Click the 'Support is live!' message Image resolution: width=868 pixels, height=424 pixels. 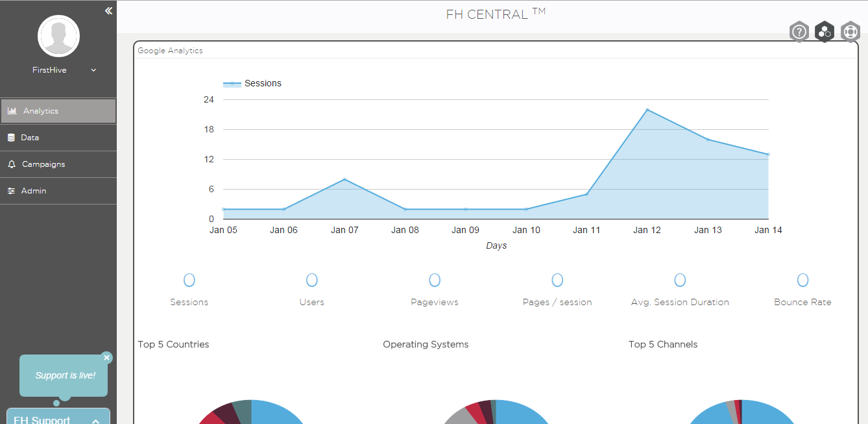point(65,375)
